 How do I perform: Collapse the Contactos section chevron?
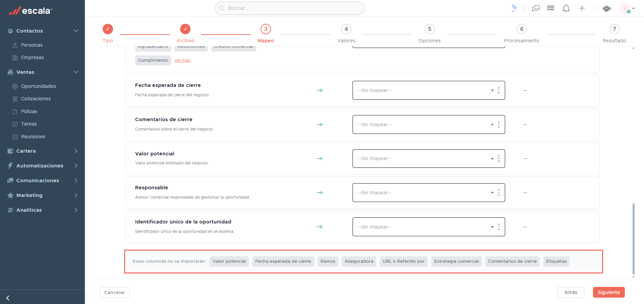tap(76, 31)
